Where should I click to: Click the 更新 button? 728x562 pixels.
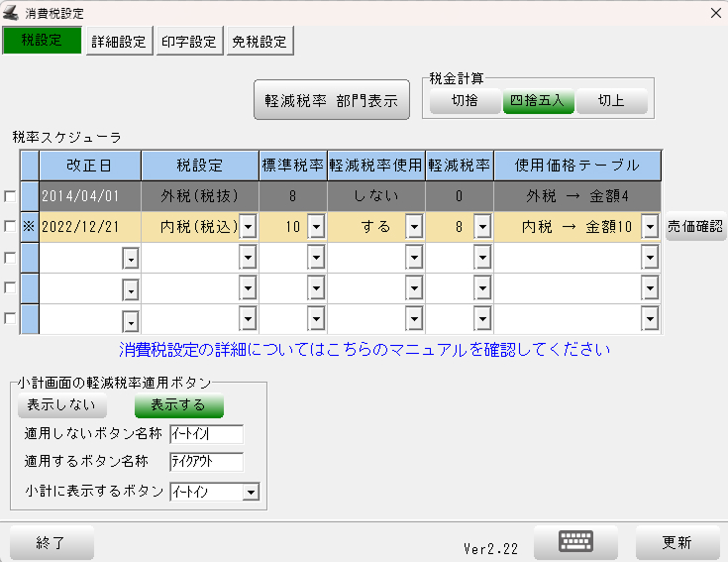click(x=676, y=542)
